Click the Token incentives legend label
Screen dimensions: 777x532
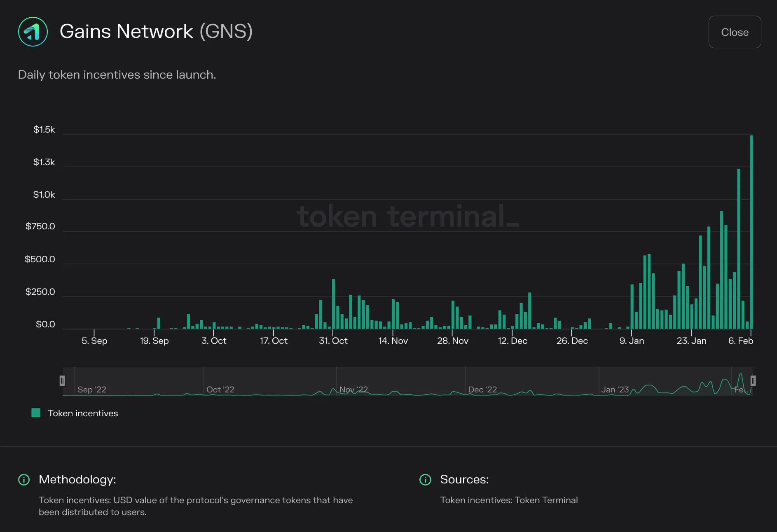coord(83,413)
